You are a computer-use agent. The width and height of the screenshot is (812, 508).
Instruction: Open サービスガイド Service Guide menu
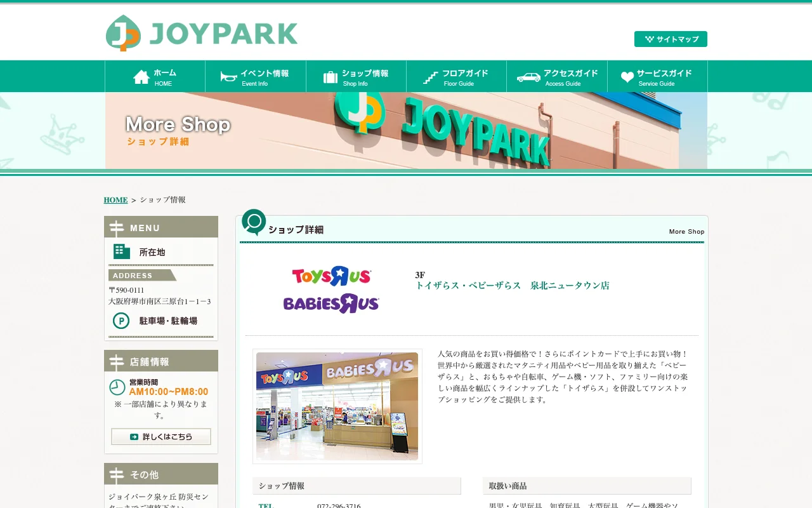(x=657, y=76)
